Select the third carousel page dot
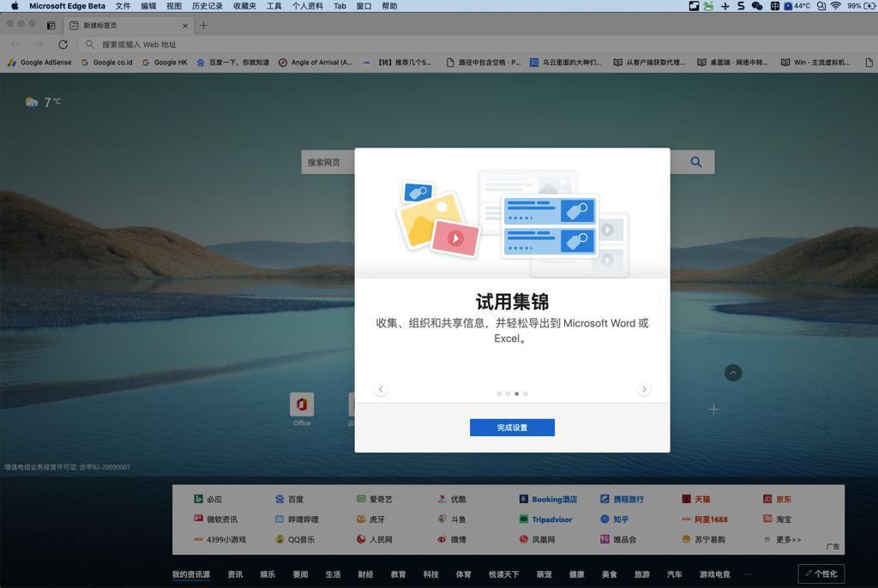Image resolution: width=878 pixels, height=588 pixels. [517, 393]
